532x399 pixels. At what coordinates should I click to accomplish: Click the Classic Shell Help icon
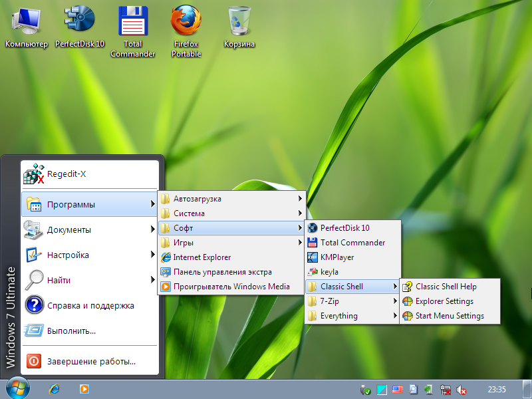[x=408, y=287]
